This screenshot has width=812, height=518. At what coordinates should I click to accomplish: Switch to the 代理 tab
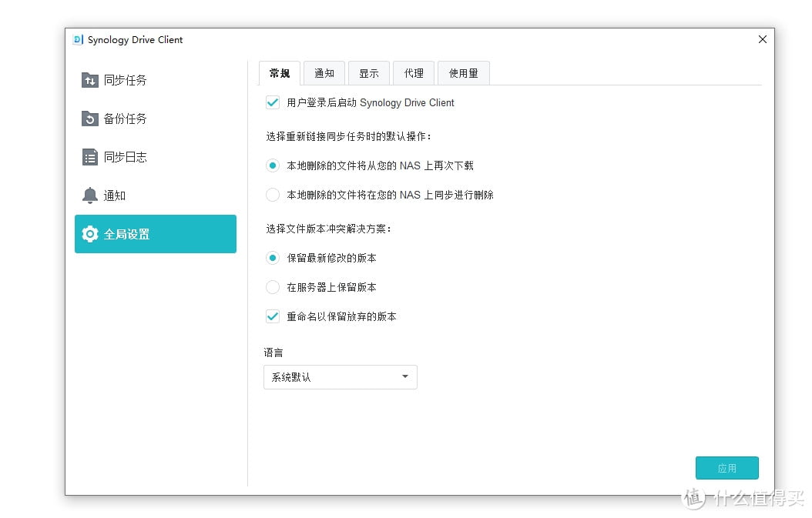414,72
